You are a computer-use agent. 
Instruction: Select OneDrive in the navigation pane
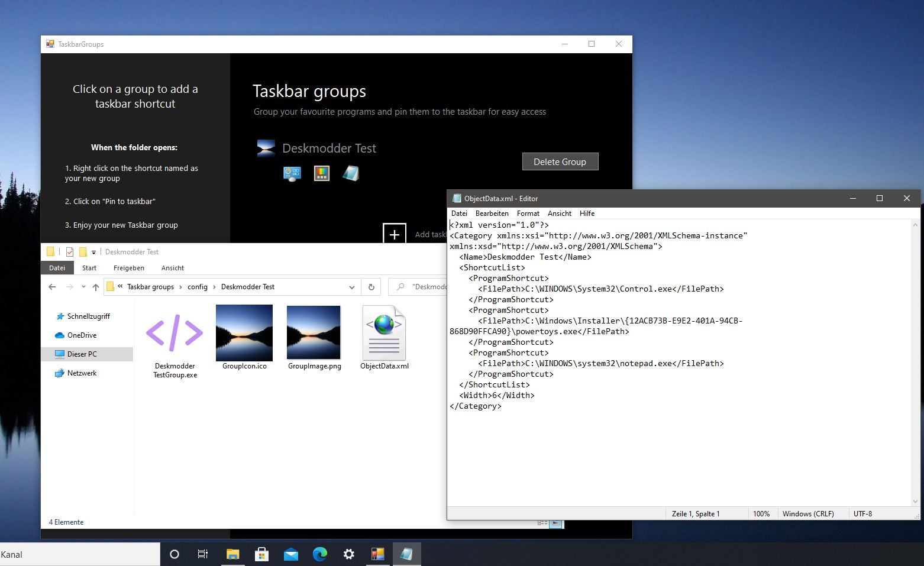click(82, 335)
